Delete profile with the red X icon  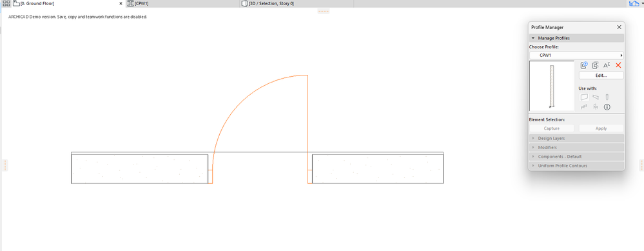tap(618, 65)
